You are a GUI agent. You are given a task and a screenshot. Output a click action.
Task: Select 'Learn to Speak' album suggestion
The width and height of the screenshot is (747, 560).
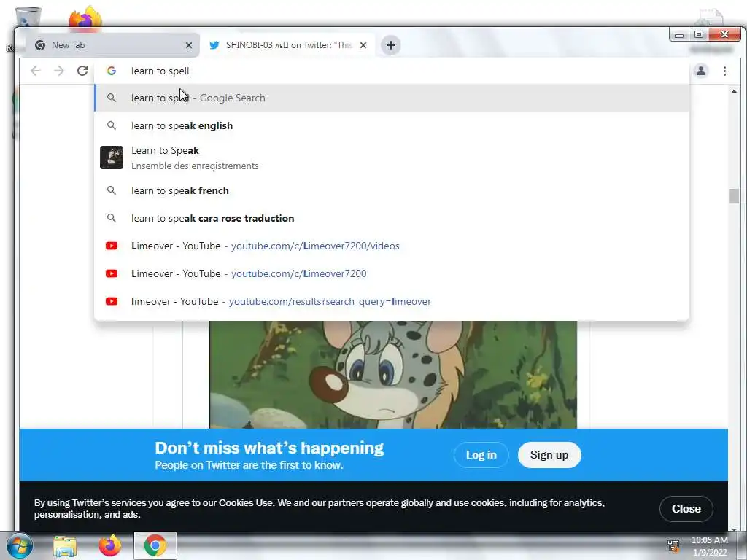392,157
